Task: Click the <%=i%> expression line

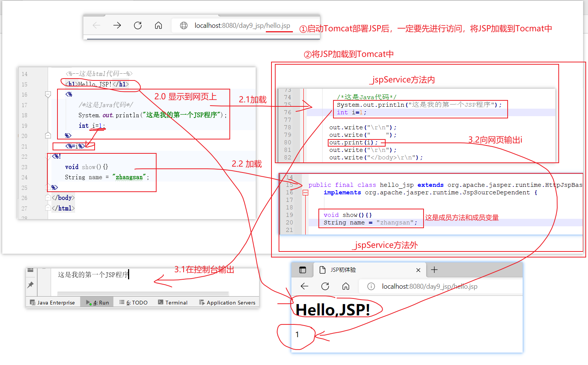Action: (x=75, y=146)
